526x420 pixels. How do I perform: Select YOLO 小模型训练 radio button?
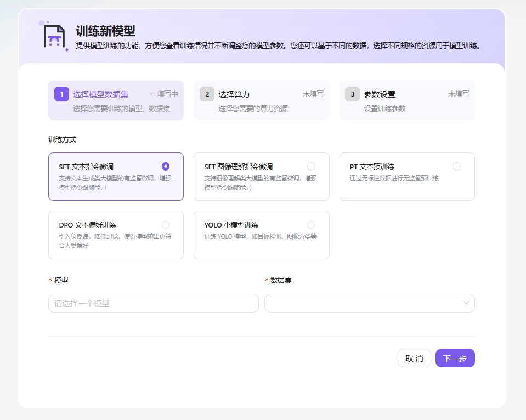[311, 225]
